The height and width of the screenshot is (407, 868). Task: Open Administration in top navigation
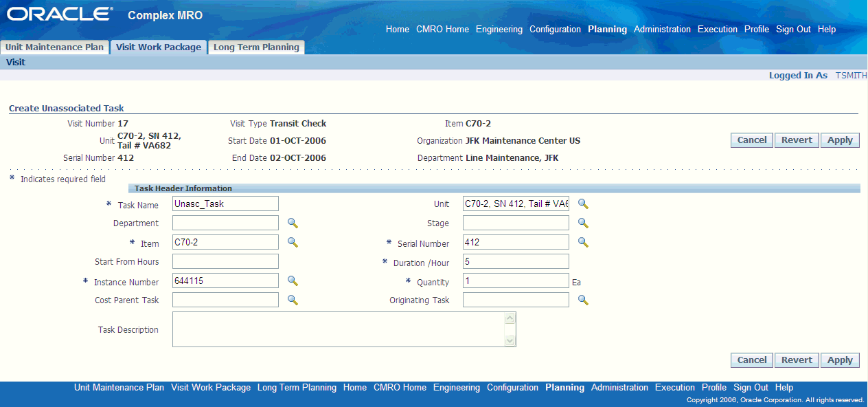pos(662,29)
